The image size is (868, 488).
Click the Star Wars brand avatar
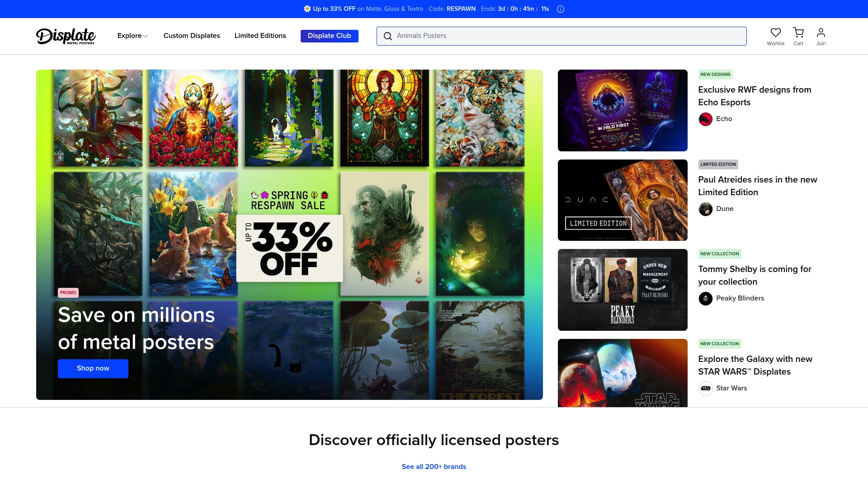coord(706,389)
